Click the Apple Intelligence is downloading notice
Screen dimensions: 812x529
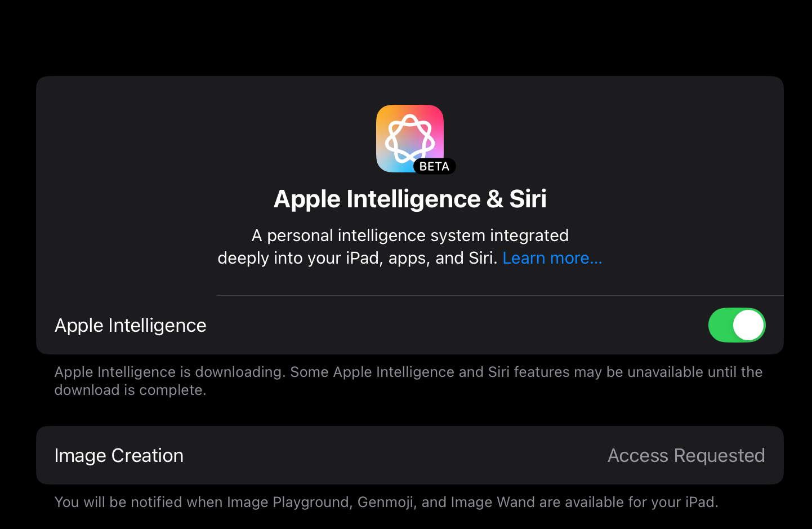click(408, 381)
